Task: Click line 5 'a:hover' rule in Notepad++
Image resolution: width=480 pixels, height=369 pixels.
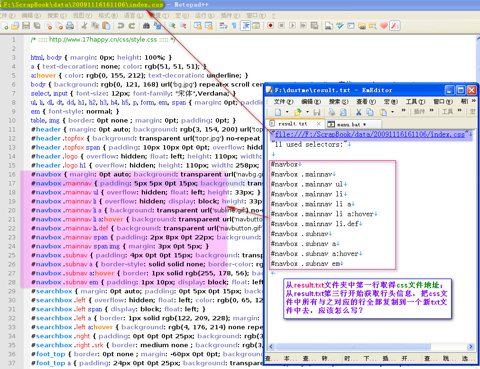Action: (x=139, y=75)
